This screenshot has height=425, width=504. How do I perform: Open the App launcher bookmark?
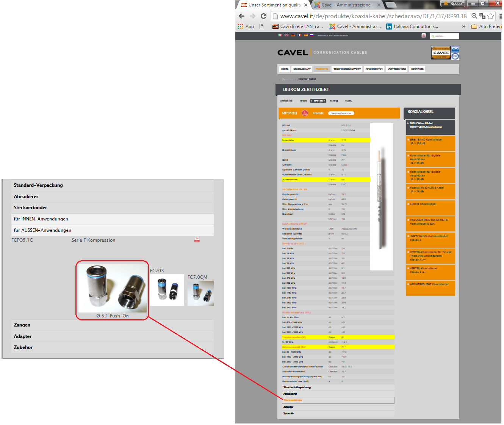pyautogui.click(x=246, y=27)
